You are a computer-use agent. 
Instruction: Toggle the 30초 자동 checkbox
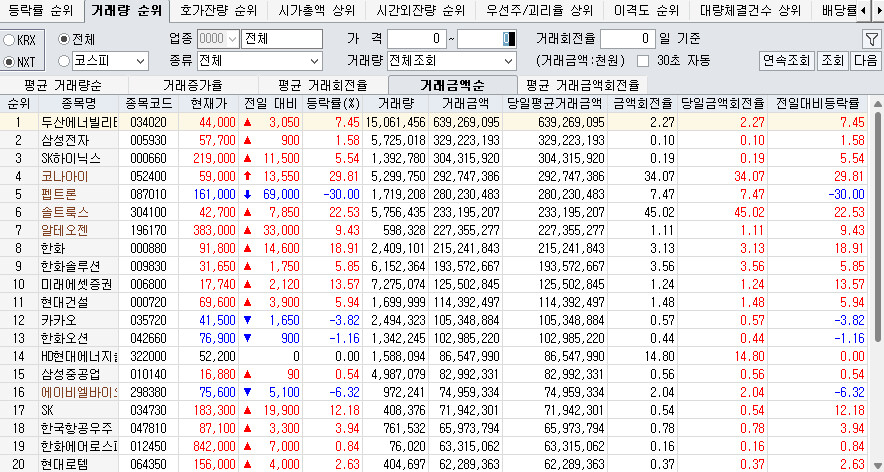click(x=643, y=61)
